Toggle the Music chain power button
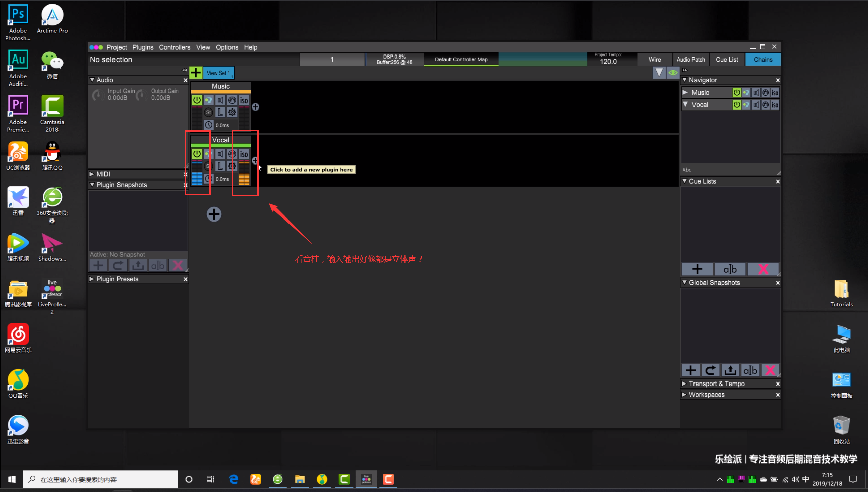This screenshot has width=868, height=492. pyautogui.click(x=197, y=100)
